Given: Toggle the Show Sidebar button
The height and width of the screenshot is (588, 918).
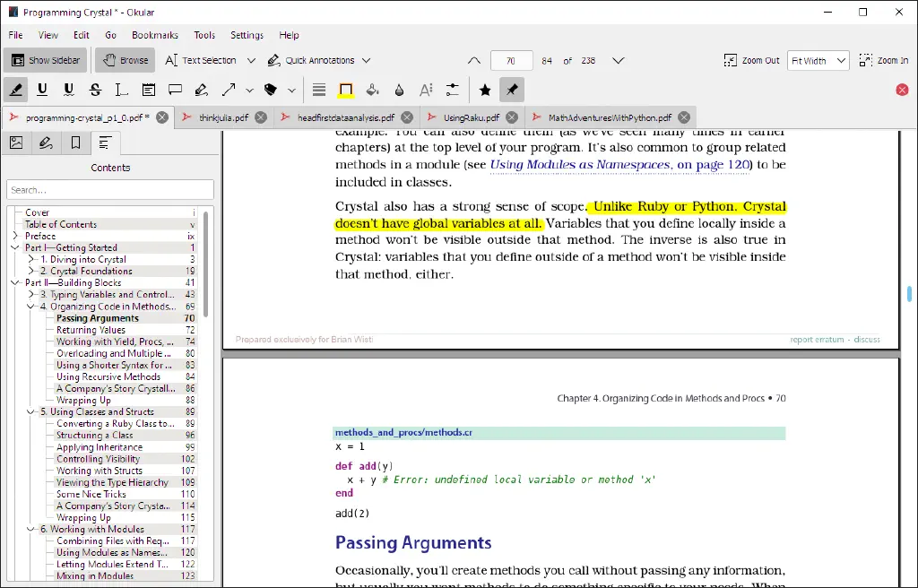Looking at the screenshot, I should pyautogui.click(x=46, y=60).
